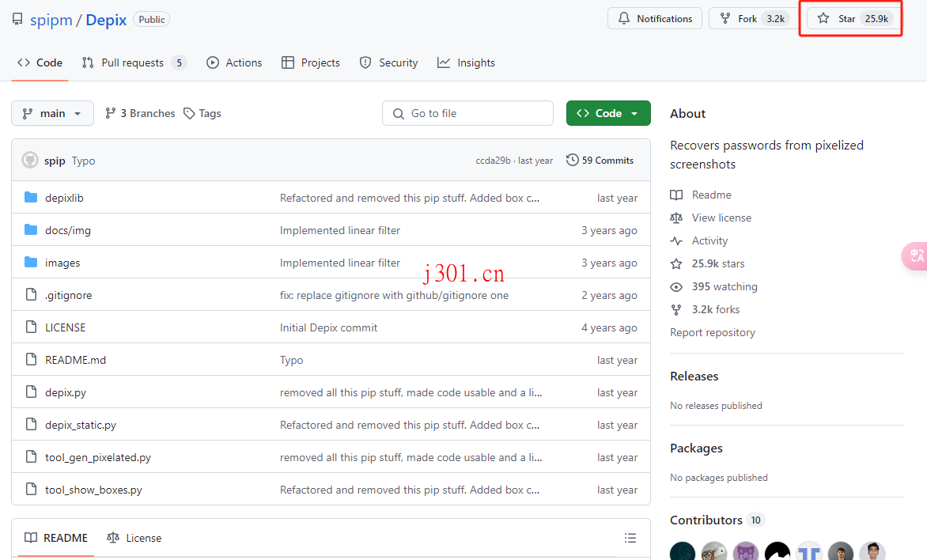Open commit 'Initial Depix commit'
Viewport: 927px width, 560px height.
(x=328, y=327)
